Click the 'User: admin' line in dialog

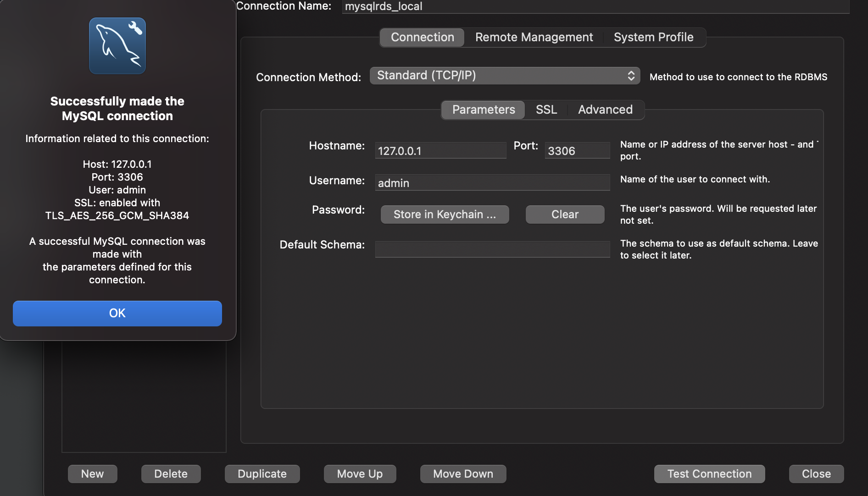pyautogui.click(x=117, y=190)
